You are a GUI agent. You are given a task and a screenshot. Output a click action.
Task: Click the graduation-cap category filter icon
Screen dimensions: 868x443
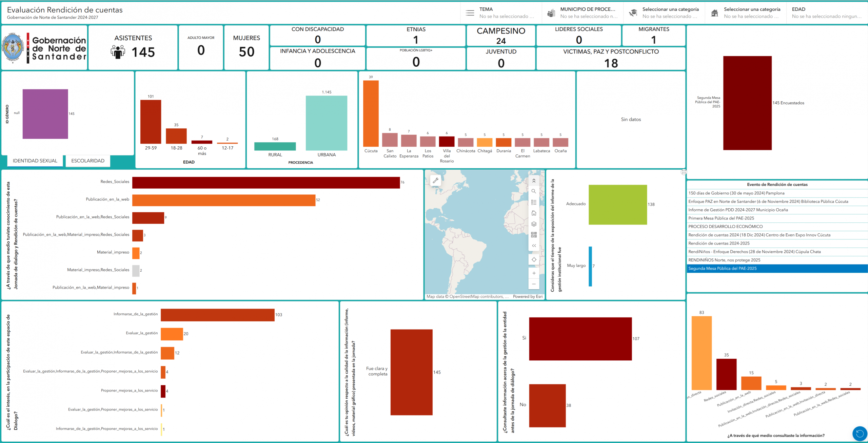pos(633,13)
